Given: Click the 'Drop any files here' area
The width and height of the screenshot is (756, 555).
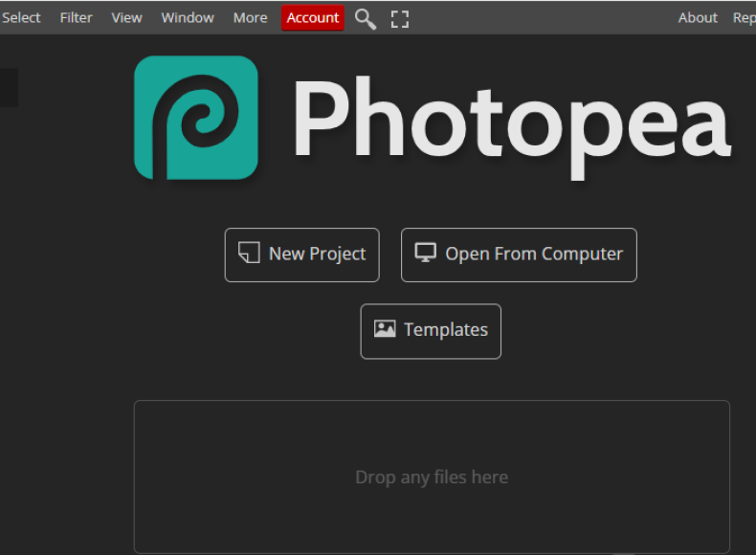Looking at the screenshot, I should 432,477.
